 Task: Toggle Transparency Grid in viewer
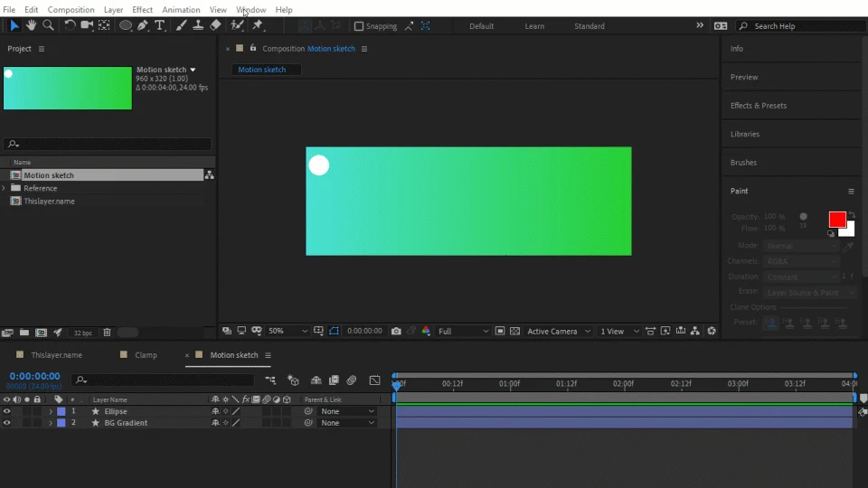coord(514,331)
